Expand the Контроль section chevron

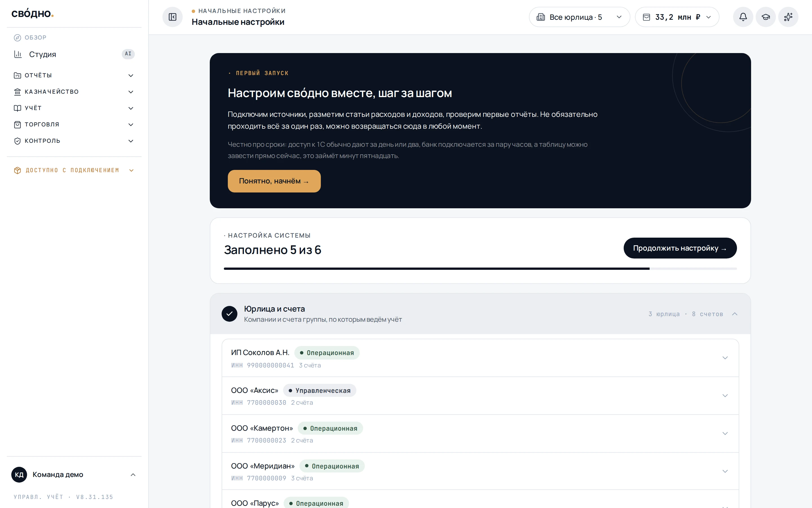[x=131, y=141]
